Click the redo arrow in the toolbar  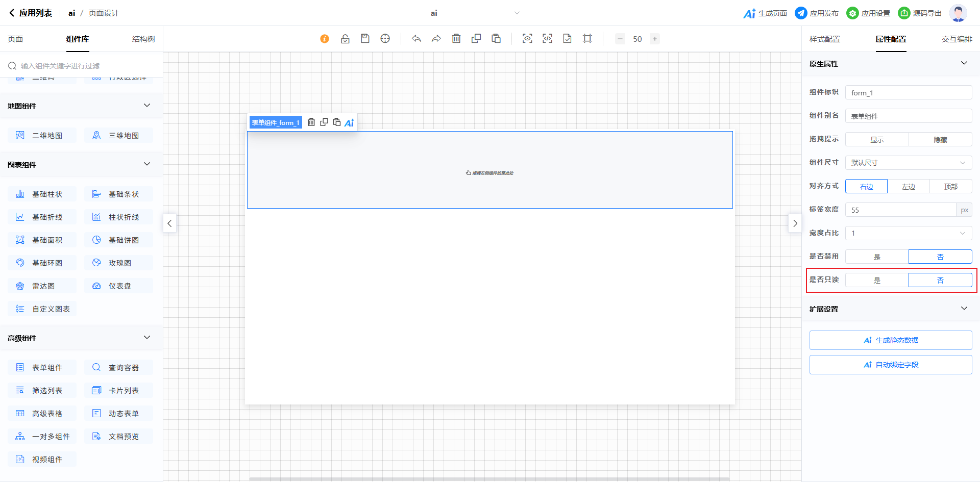click(x=436, y=39)
